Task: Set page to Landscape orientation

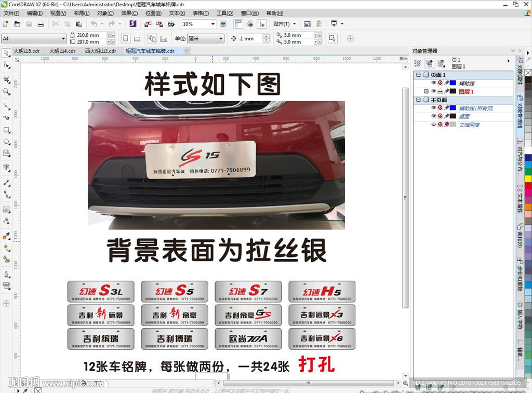Action: [x=137, y=38]
